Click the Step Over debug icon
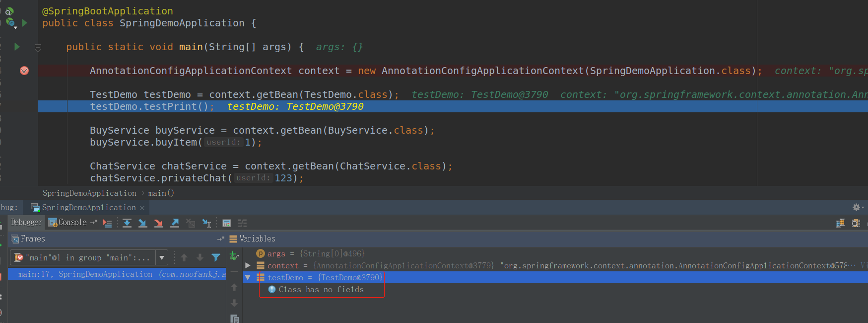Viewport: 868px width, 323px height. tap(127, 223)
